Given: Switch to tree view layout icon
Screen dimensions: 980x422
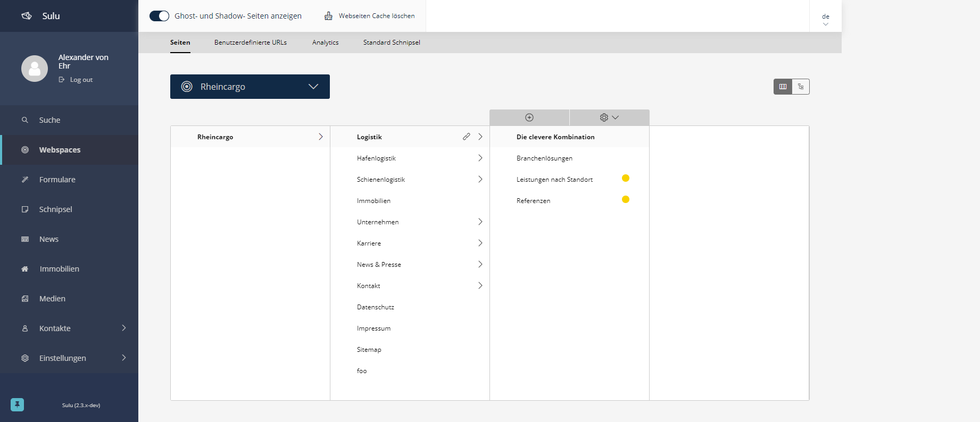Looking at the screenshot, I should click(801, 87).
